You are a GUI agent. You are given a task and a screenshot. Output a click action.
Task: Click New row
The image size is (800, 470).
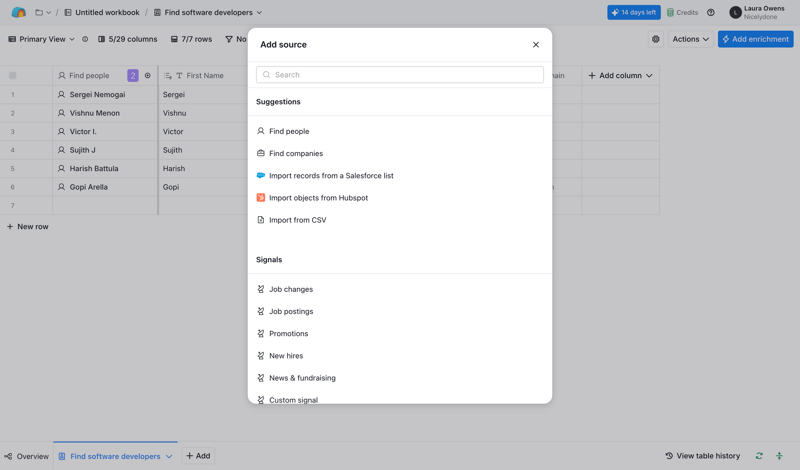[x=28, y=227]
